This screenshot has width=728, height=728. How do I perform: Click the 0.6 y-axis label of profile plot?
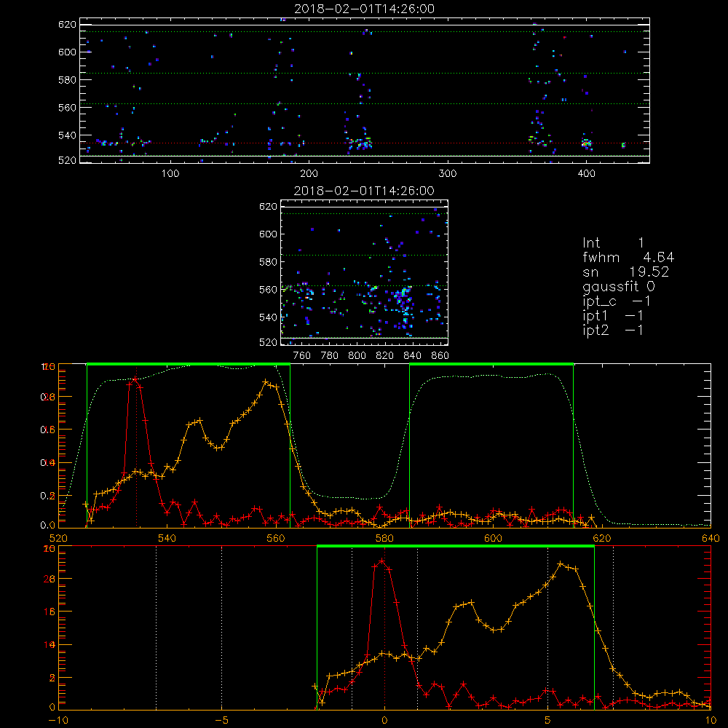click(x=48, y=430)
